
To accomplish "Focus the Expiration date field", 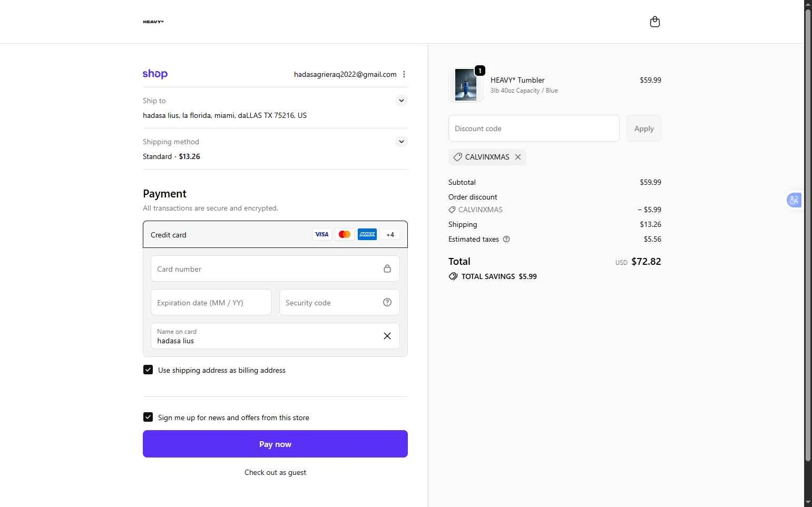I will point(211,302).
